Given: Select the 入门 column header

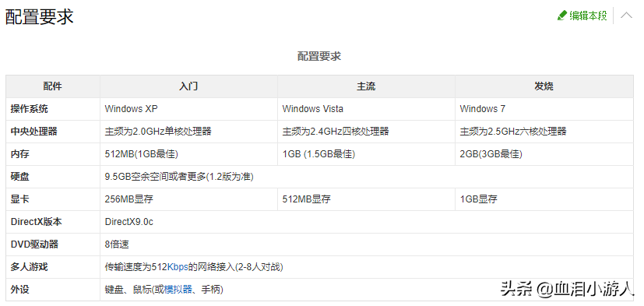Looking at the screenshot, I should pos(188,86).
